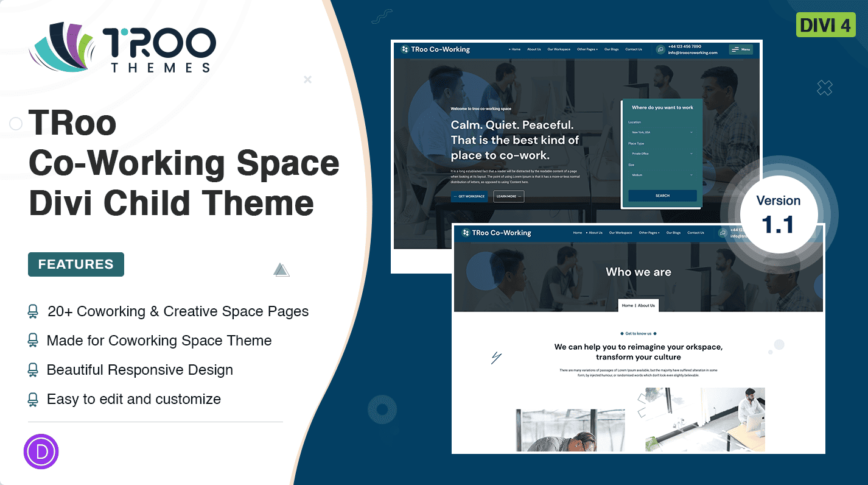Image resolution: width=868 pixels, height=485 pixels.
Task: Click chair icon beside Beautiful Responsive Design
Action: 33,370
